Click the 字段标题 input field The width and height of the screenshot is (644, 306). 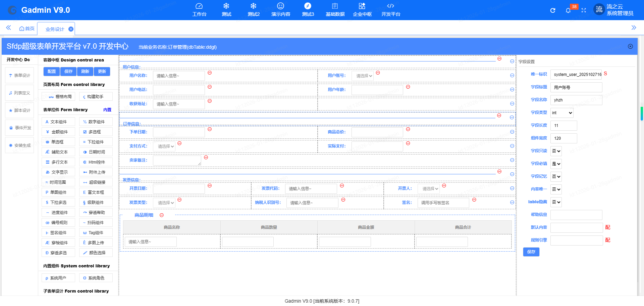coord(576,88)
